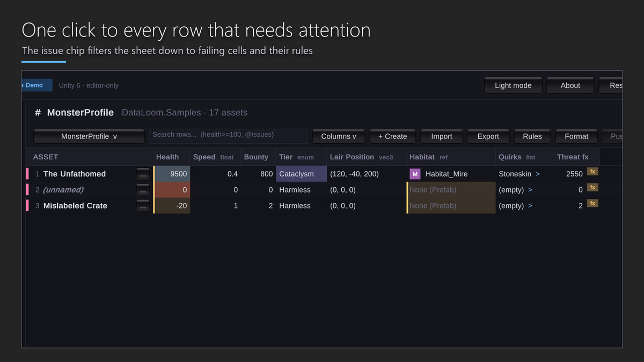Screen dimensions: 644x362
Task: Click the Format button
Action: pos(576,136)
